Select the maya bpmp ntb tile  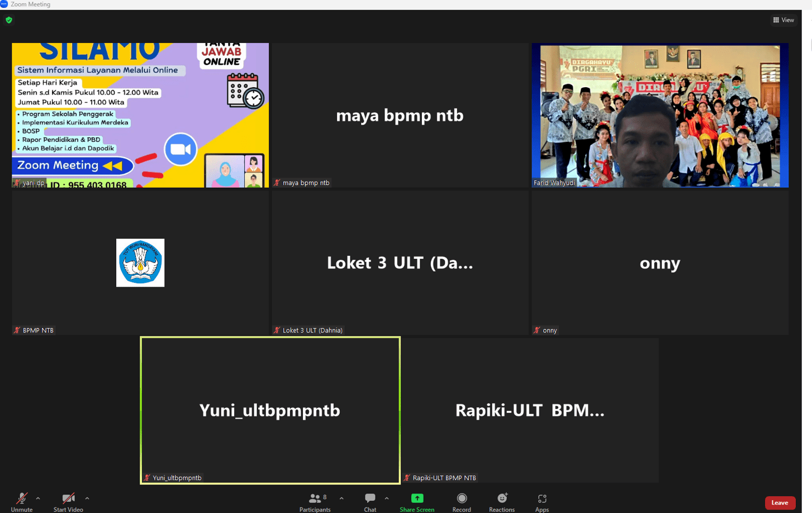coord(400,115)
